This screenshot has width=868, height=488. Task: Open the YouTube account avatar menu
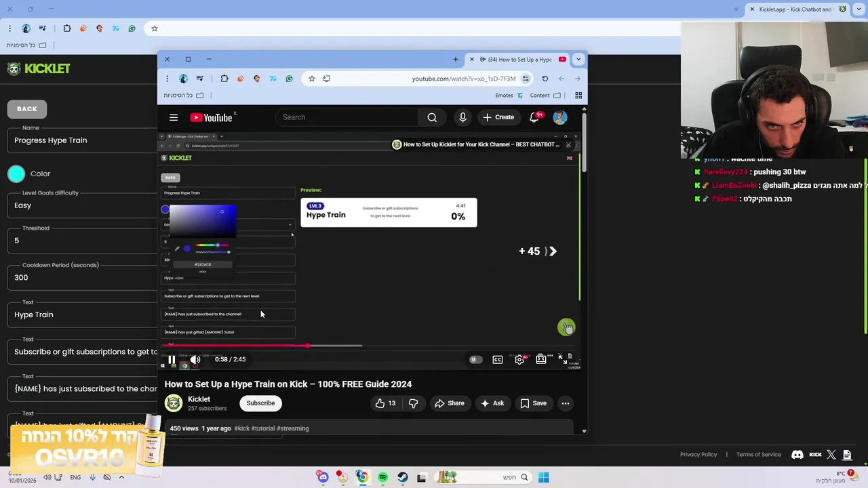click(x=560, y=117)
